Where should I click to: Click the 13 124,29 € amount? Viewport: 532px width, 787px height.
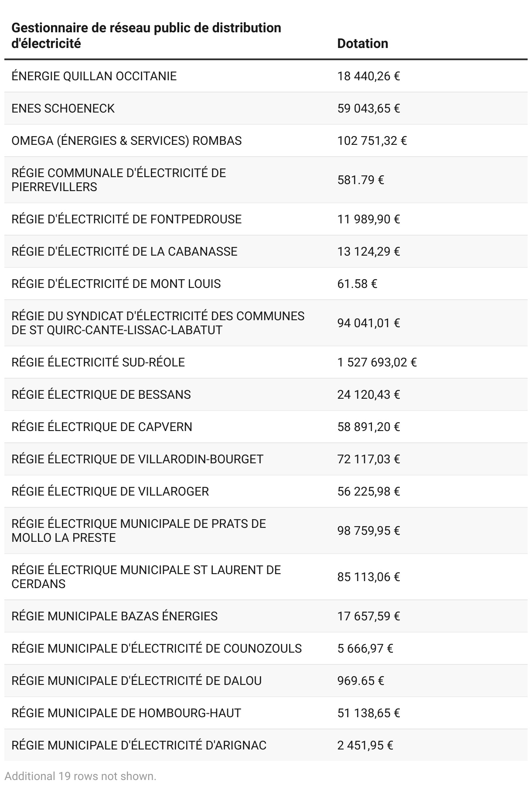368,251
